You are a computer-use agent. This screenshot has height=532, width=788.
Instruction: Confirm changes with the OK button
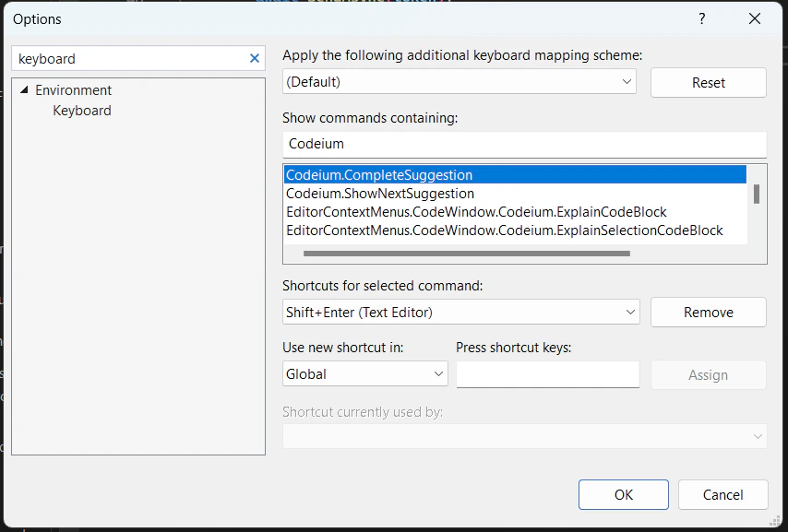click(623, 494)
